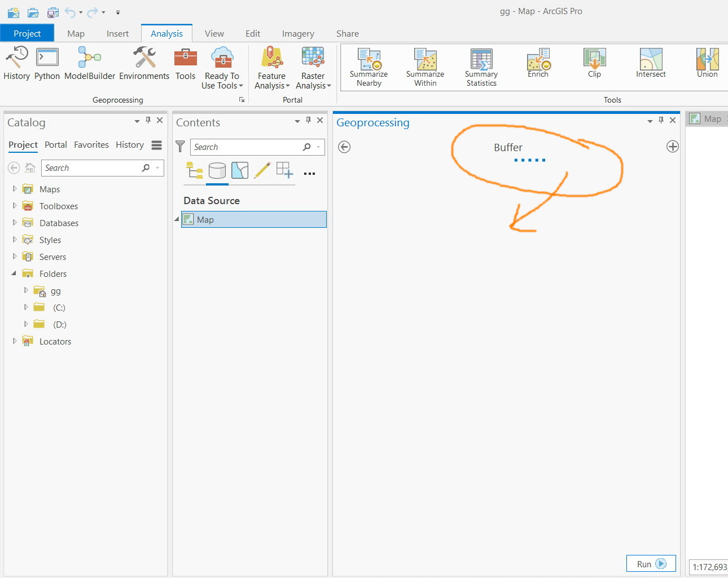Screen dimensions: 728x578
Task: Open the Project tab
Action: tap(27, 33)
